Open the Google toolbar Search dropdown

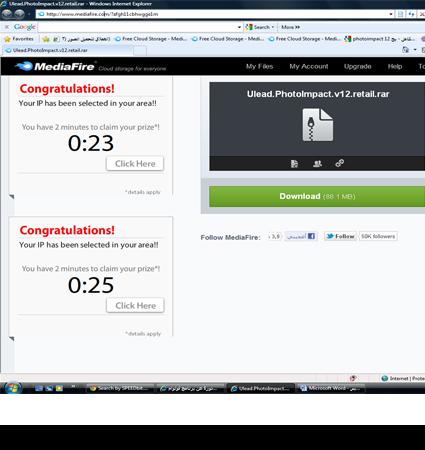pyautogui.click(x=260, y=27)
